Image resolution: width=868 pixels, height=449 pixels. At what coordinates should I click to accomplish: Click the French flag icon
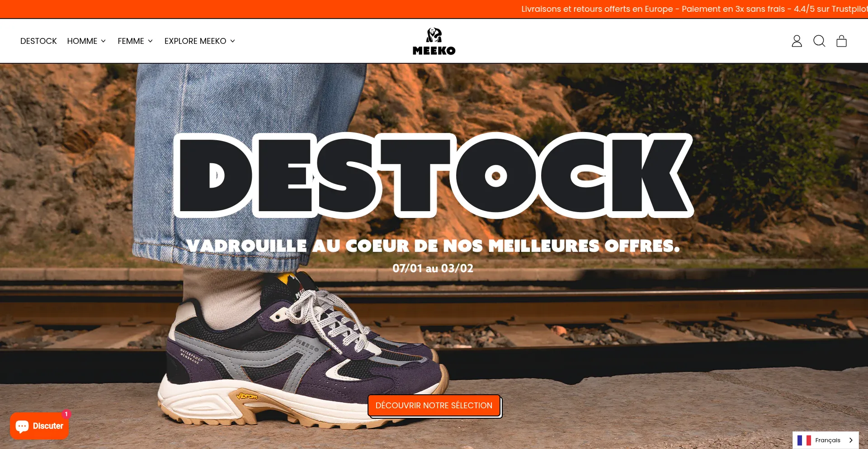point(804,440)
